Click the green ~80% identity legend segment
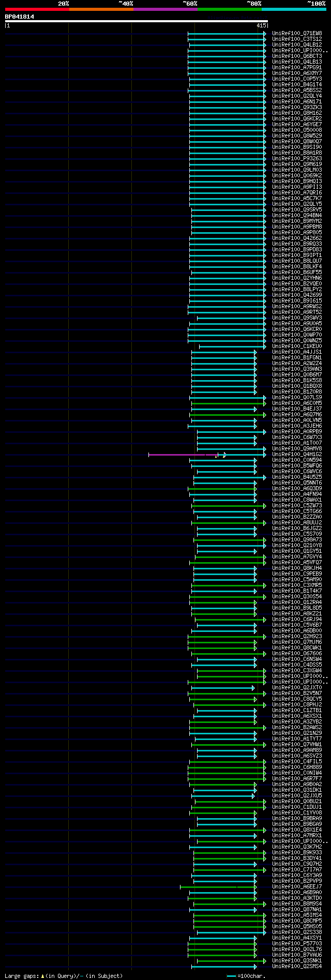This screenshot has height=980, width=331. coord(229,9)
